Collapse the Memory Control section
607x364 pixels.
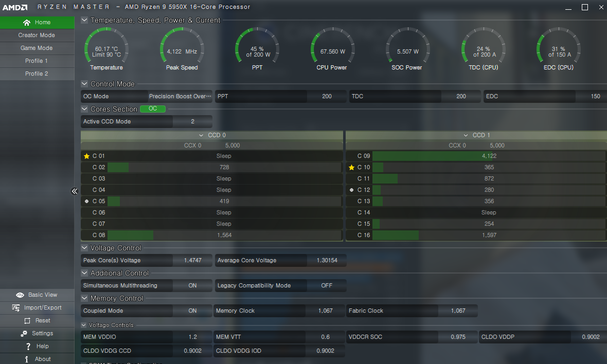84,298
